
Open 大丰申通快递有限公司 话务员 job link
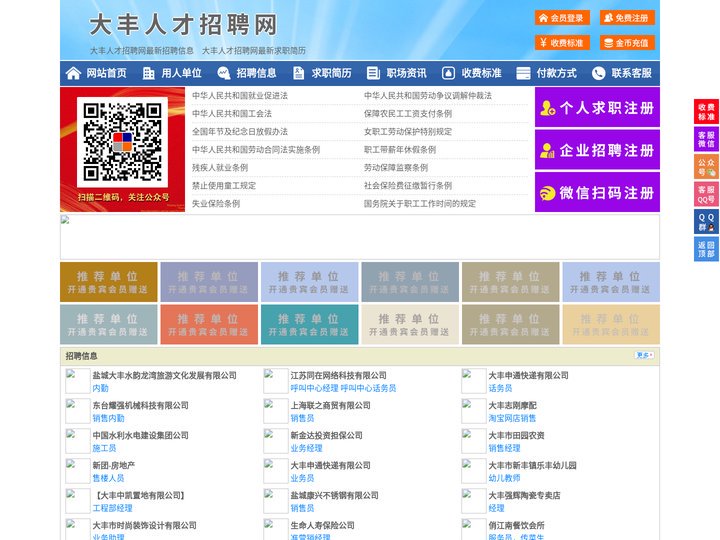[500, 388]
